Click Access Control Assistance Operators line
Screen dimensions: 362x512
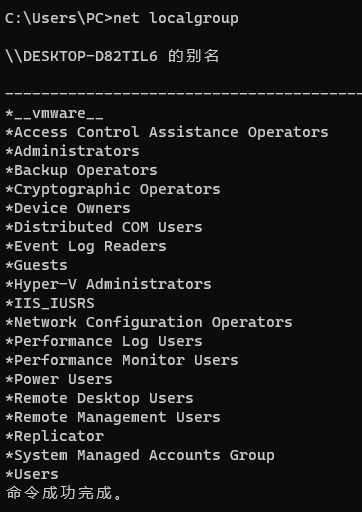(x=167, y=132)
